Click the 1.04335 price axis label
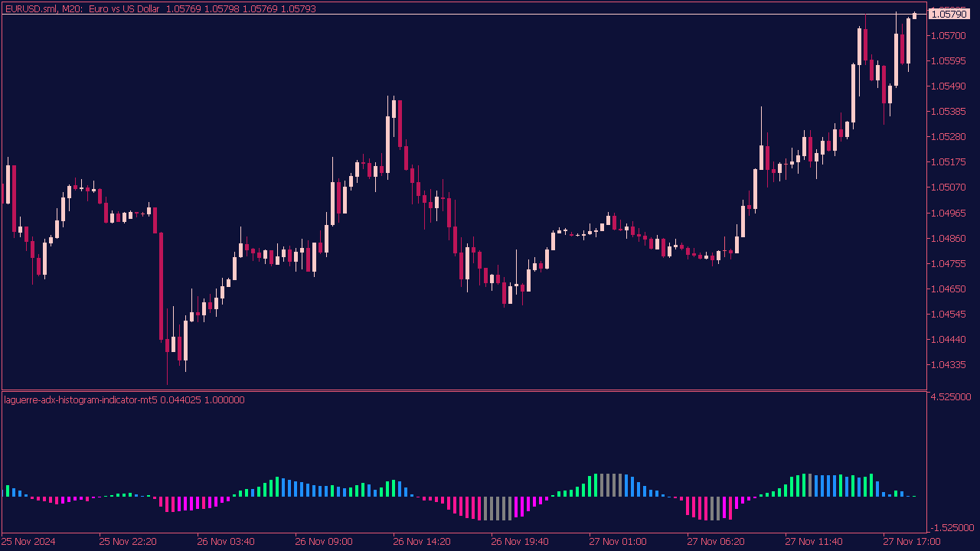 [x=948, y=364]
